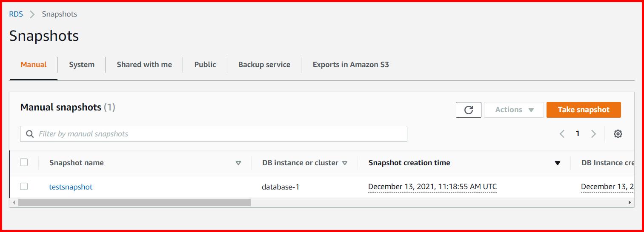This screenshot has height=232, width=644.
Task: Toggle Snapshot creation time sort order
Action: (557, 163)
